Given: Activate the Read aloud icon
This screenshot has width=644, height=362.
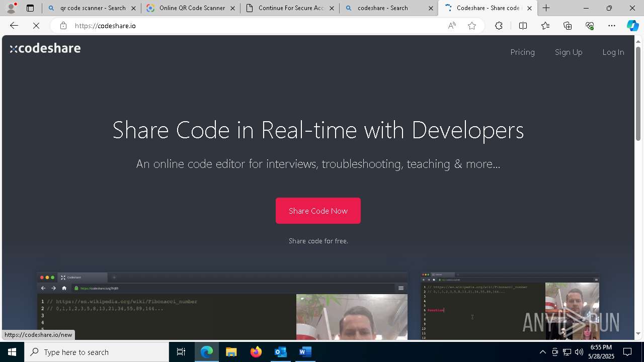Looking at the screenshot, I should tap(452, 26).
